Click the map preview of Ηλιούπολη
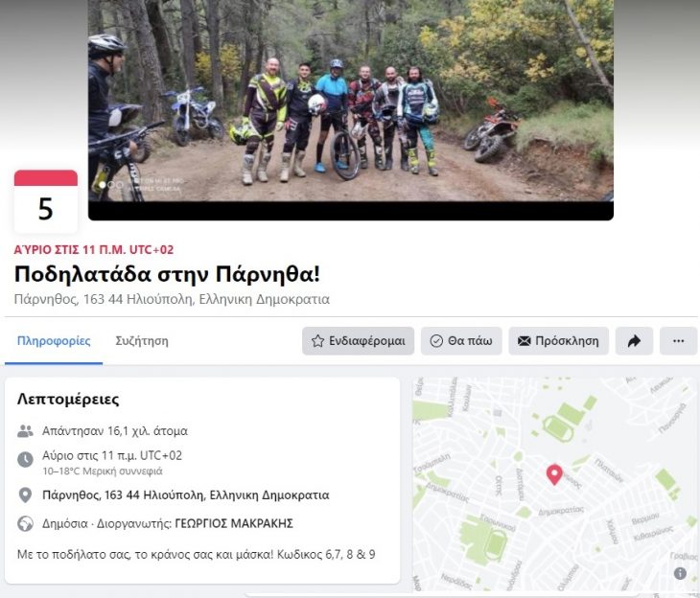The height and width of the screenshot is (598, 700). 555,484
